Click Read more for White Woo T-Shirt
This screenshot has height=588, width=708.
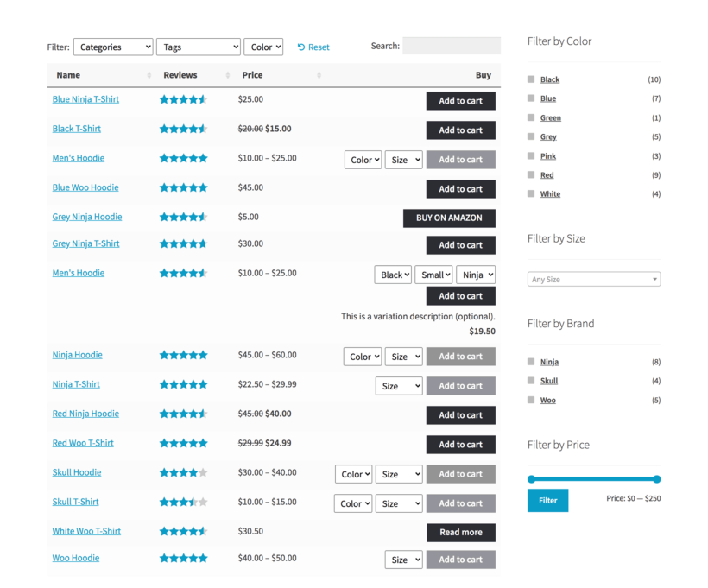coord(460,533)
